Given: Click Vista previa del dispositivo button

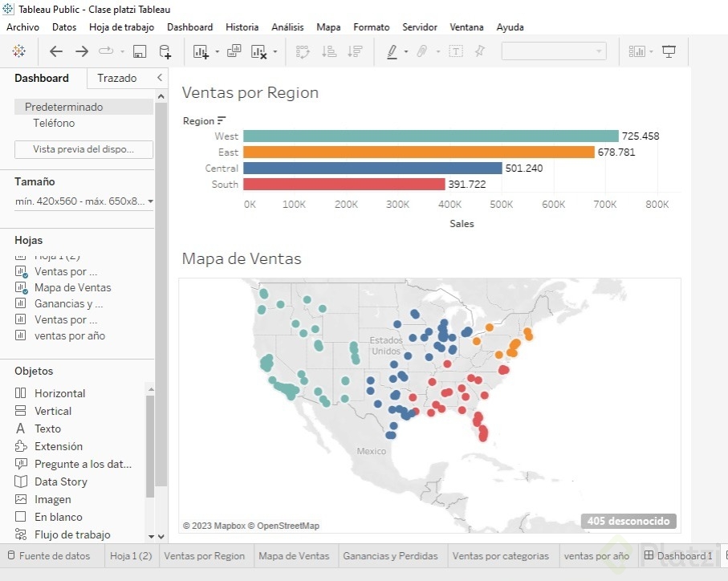Looking at the screenshot, I should coord(83,149).
